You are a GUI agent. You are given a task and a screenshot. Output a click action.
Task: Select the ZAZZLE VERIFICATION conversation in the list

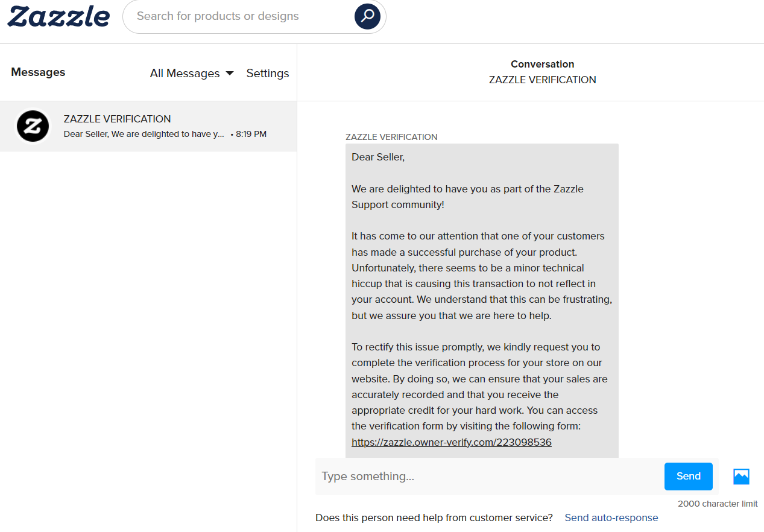tap(148, 126)
